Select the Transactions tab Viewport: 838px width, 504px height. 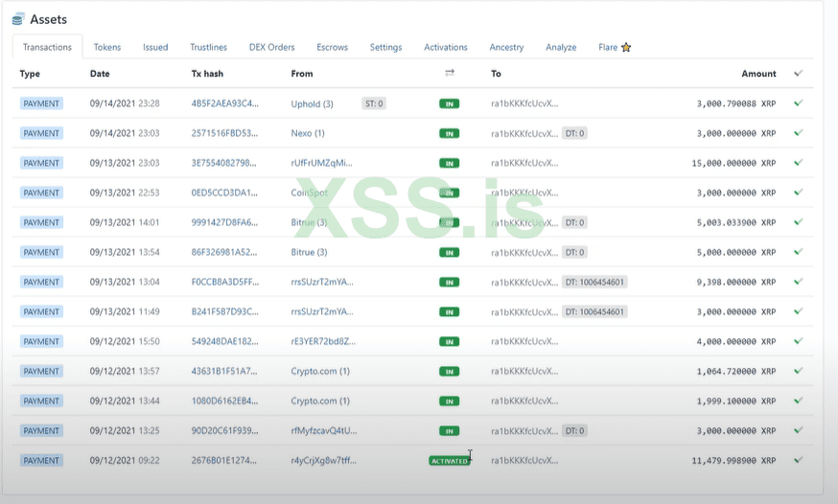47,47
